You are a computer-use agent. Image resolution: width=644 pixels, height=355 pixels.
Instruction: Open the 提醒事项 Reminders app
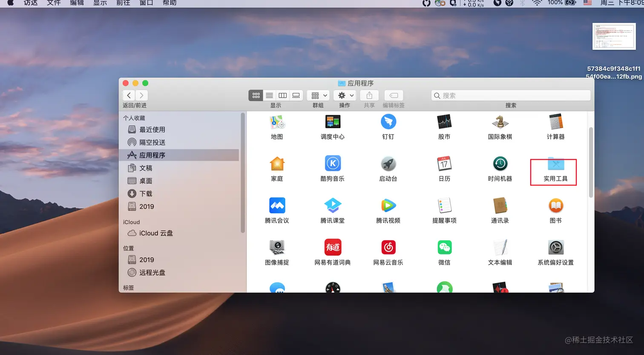444,205
